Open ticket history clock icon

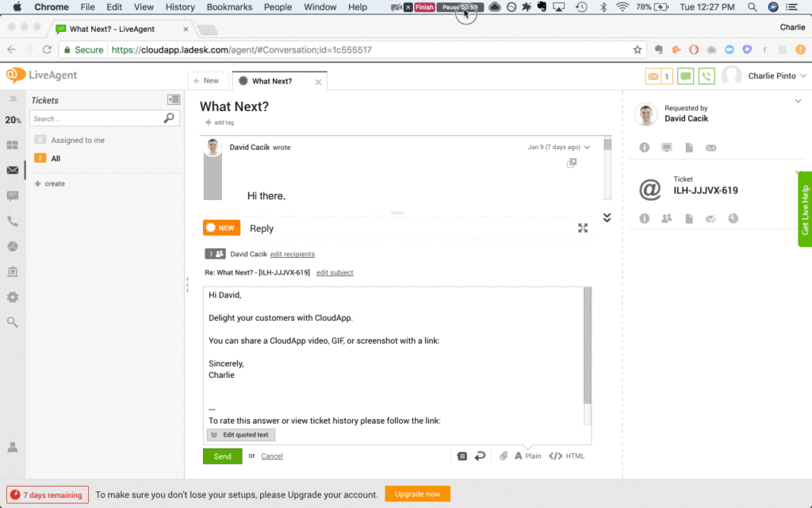pos(733,218)
